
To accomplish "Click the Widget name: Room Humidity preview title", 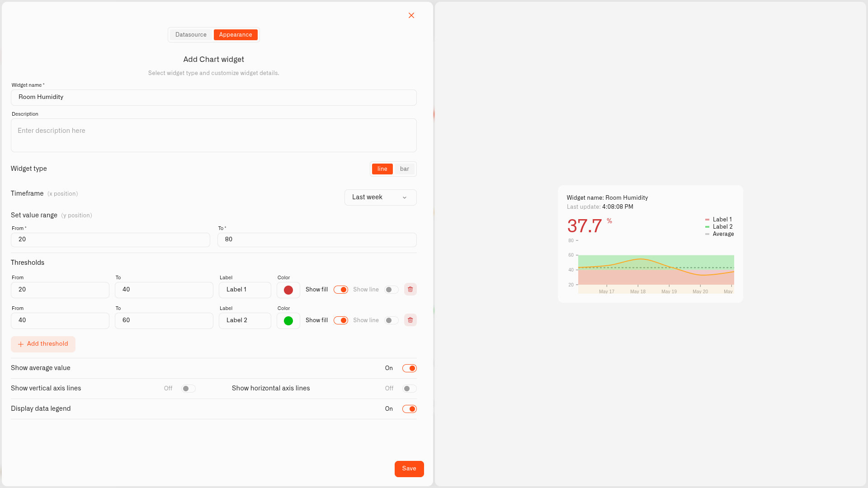I will click(607, 198).
